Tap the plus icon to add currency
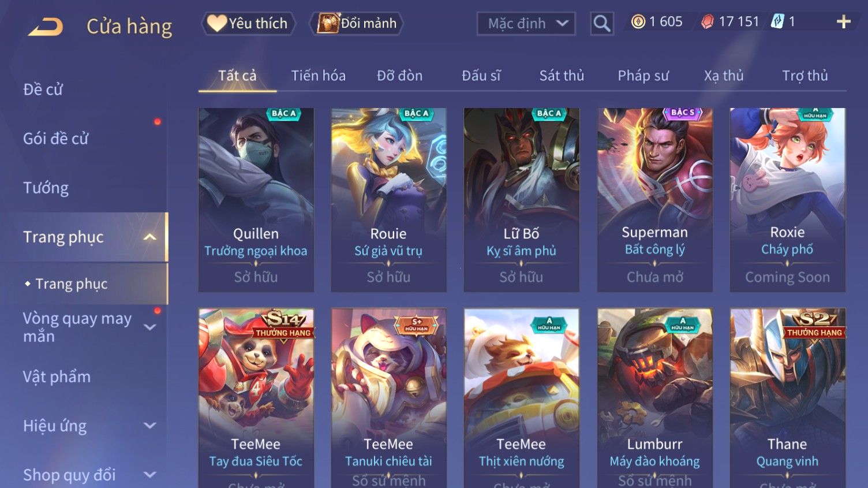 click(843, 22)
